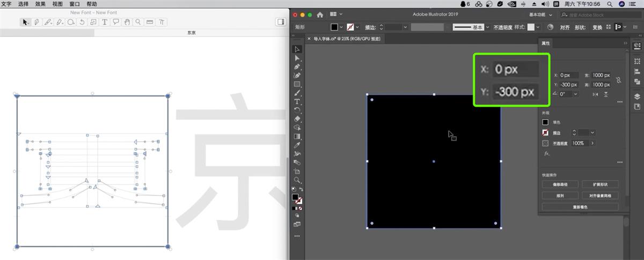This screenshot has height=260, width=644.
Task: Click the X position field in Properties
Action: tap(568, 76)
